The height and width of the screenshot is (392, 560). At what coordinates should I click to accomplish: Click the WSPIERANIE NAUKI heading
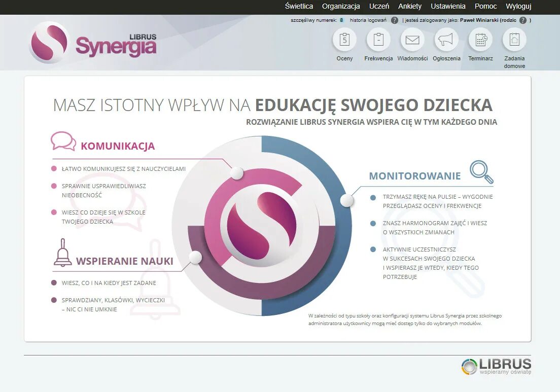click(x=124, y=261)
